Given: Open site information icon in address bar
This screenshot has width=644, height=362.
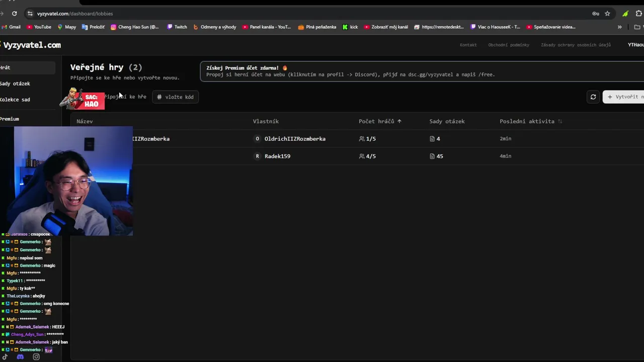Looking at the screenshot, I should (30, 14).
